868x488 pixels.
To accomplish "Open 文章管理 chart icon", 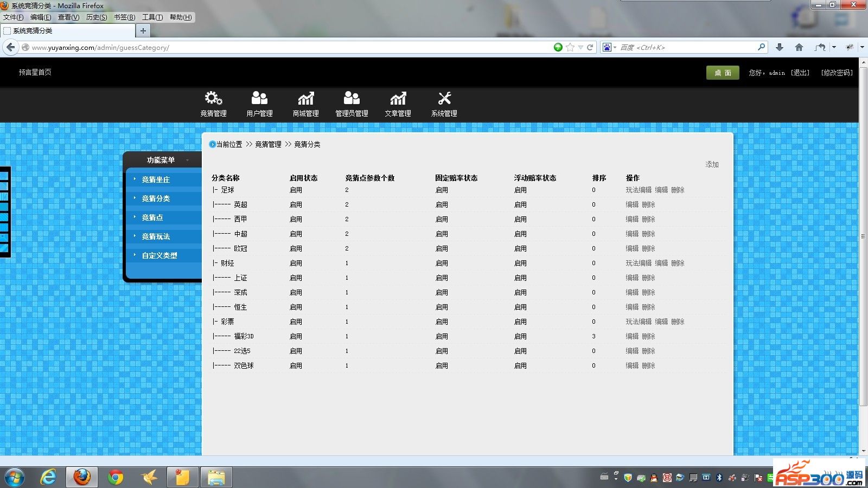I will point(398,98).
